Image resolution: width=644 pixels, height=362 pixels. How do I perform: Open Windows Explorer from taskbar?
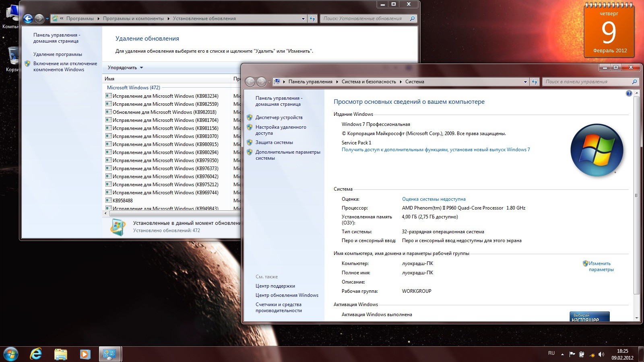tap(61, 354)
